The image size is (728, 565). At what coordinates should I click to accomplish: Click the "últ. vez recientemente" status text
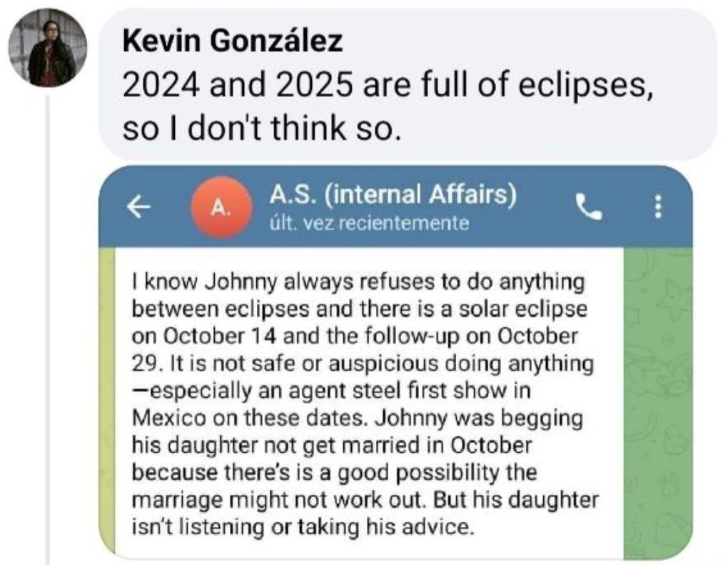pos(369,223)
